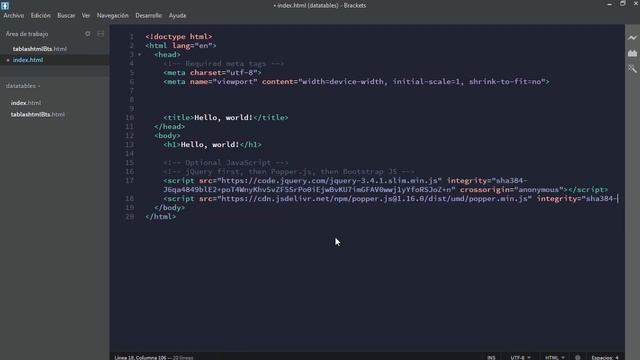Select index.html in working files list

click(28, 60)
